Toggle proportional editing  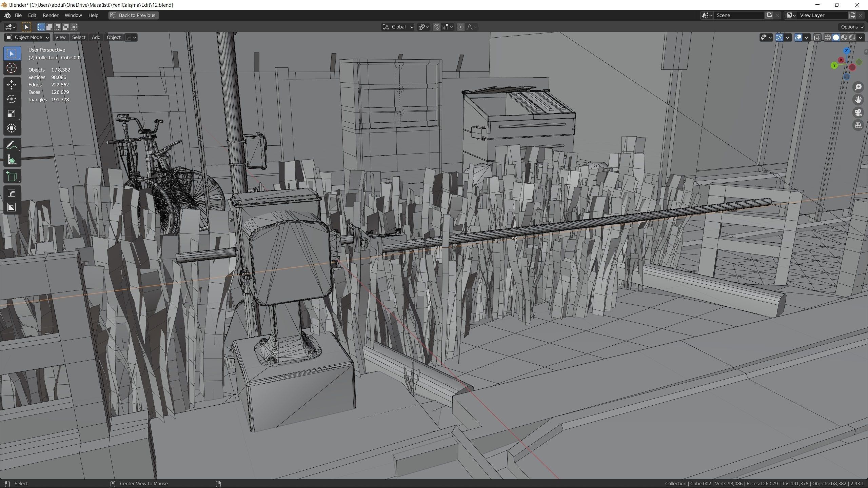click(460, 27)
